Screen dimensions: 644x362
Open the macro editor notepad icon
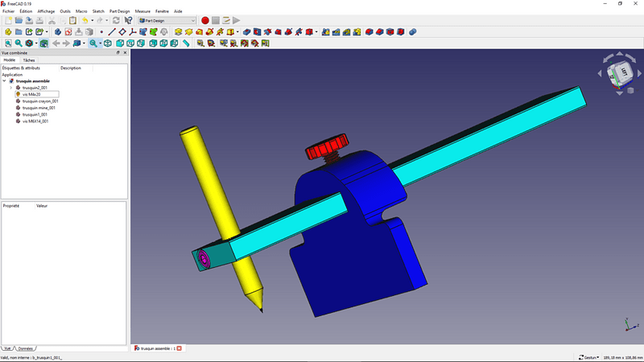226,21
